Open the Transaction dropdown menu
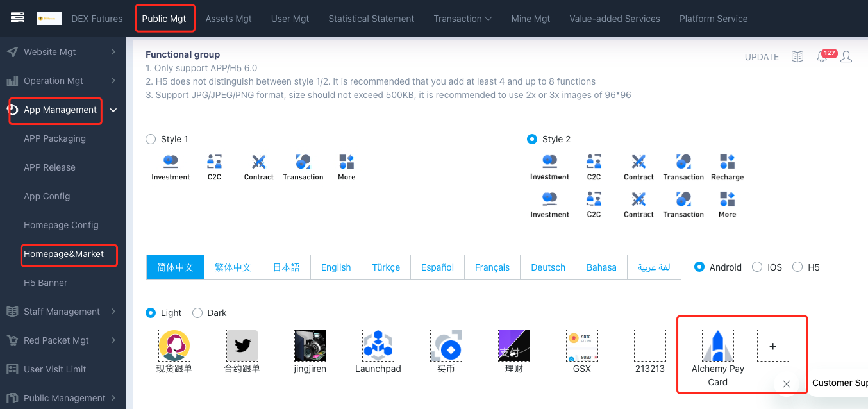868x409 pixels. tap(463, 19)
